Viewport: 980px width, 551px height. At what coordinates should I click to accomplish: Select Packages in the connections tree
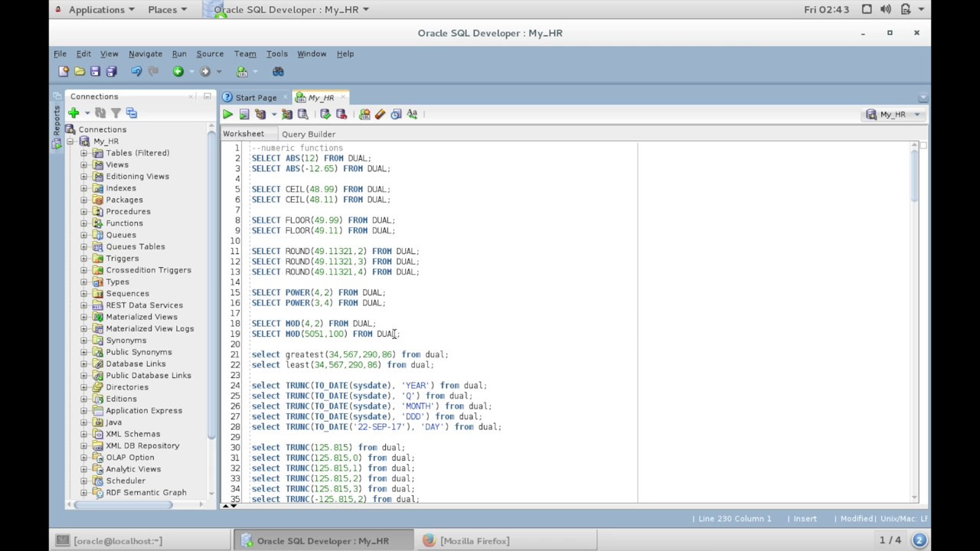pyautogui.click(x=124, y=200)
